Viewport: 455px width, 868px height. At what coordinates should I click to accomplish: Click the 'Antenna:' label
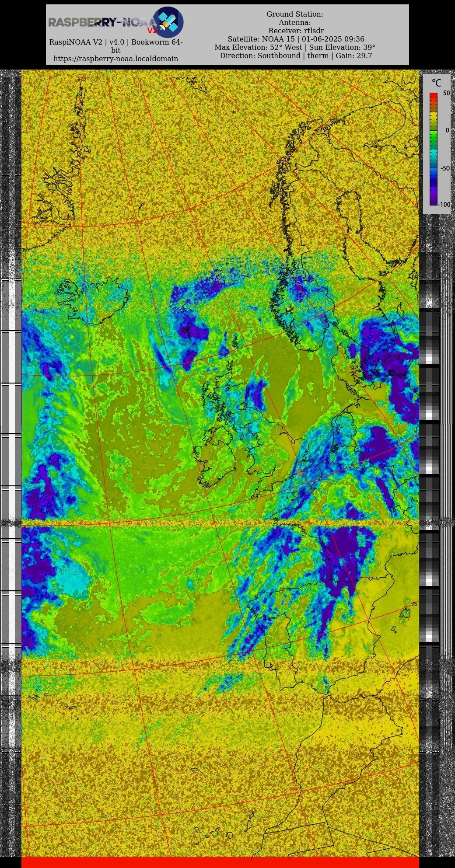click(295, 23)
